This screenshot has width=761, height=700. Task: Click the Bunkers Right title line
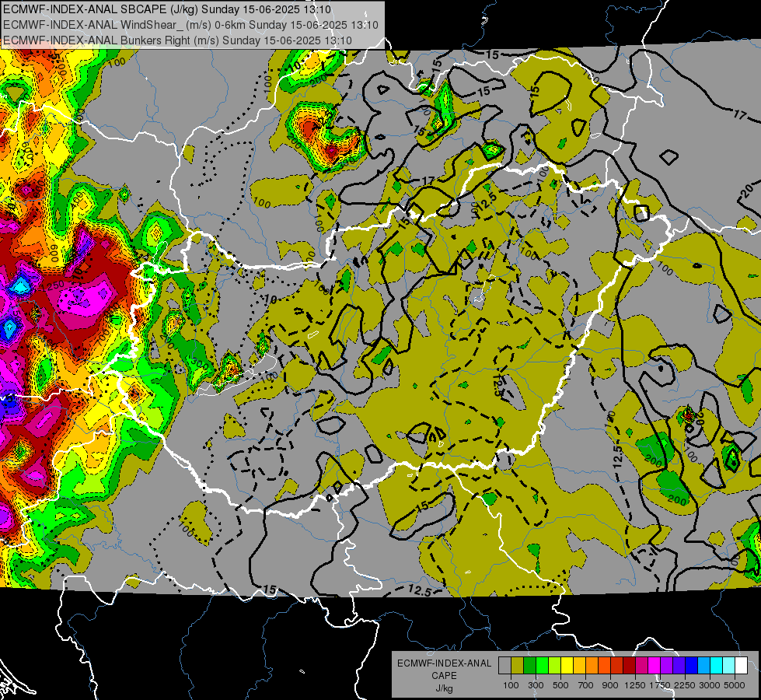[x=177, y=40]
